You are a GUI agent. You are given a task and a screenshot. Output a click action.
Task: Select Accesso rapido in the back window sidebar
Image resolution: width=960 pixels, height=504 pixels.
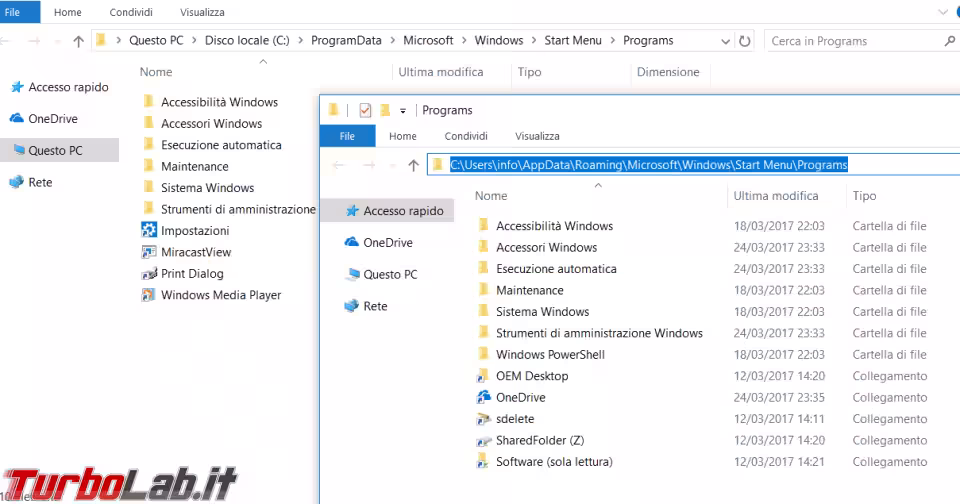click(x=59, y=87)
